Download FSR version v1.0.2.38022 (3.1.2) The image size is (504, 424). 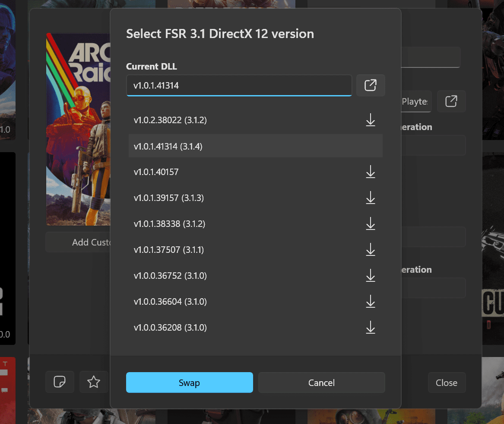[370, 120]
